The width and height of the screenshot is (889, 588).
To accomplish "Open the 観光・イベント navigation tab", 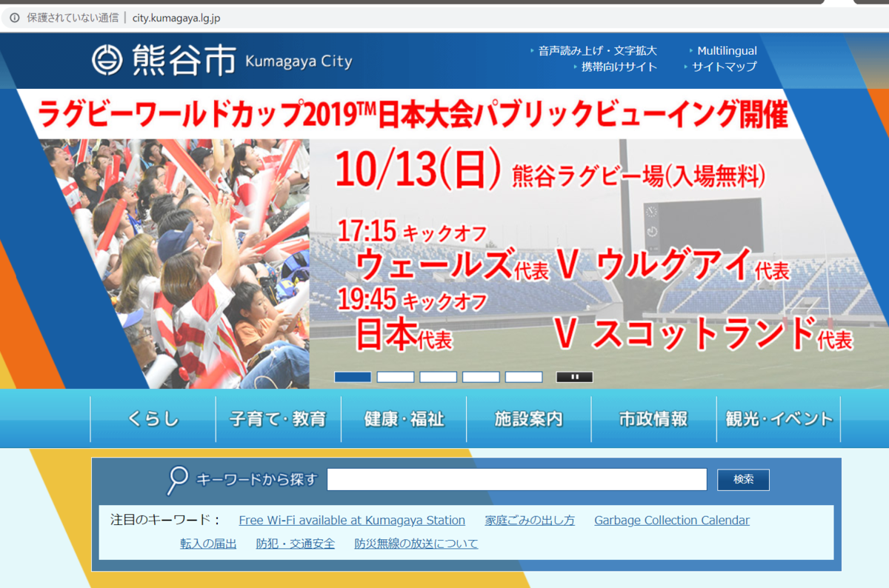I will click(779, 419).
